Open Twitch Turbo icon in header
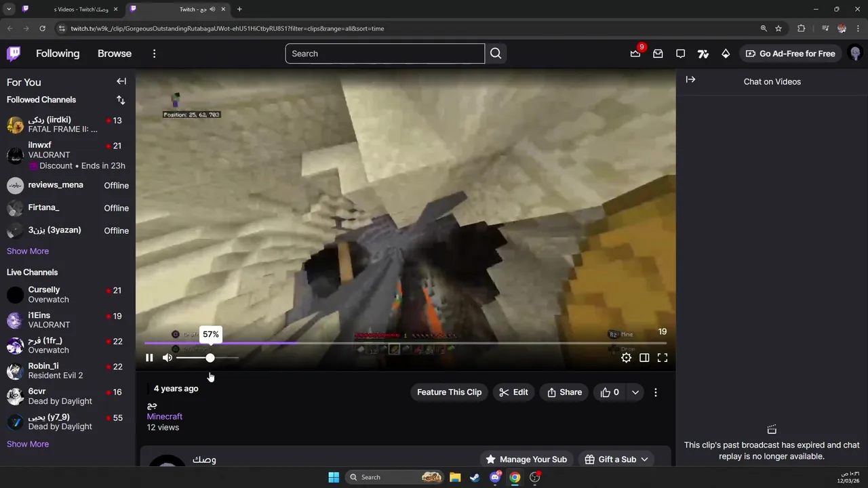868x488 pixels. tap(703, 54)
